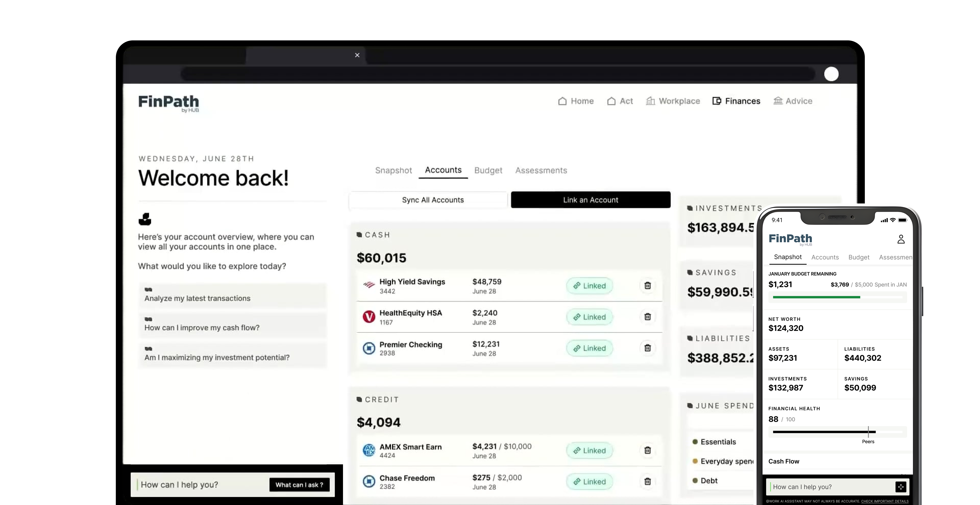Click trash icon for HealthEquity HSA
980x505 pixels.
click(647, 317)
